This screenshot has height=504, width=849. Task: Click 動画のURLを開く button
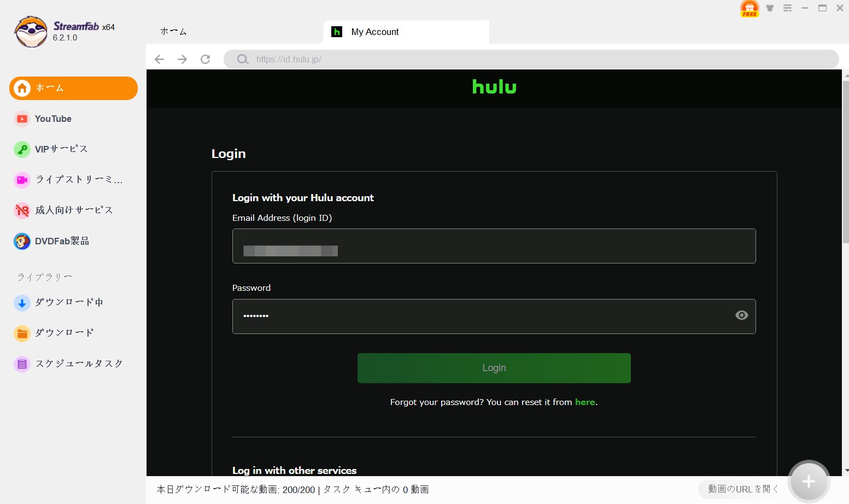pos(743,489)
